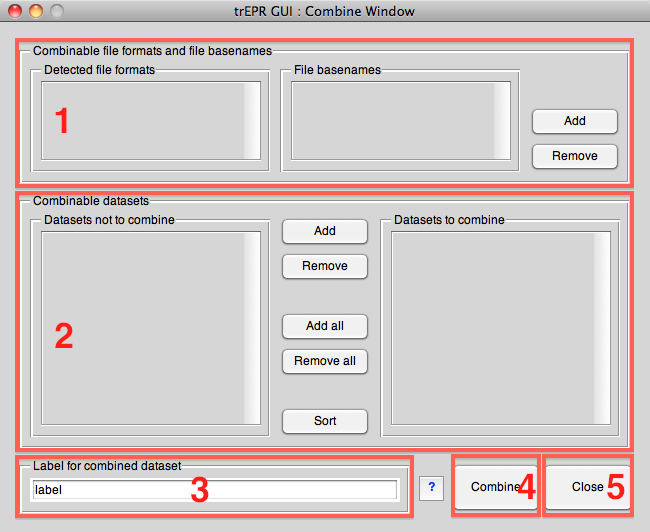
Task: Click the Remove all button
Action: point(325,361)
